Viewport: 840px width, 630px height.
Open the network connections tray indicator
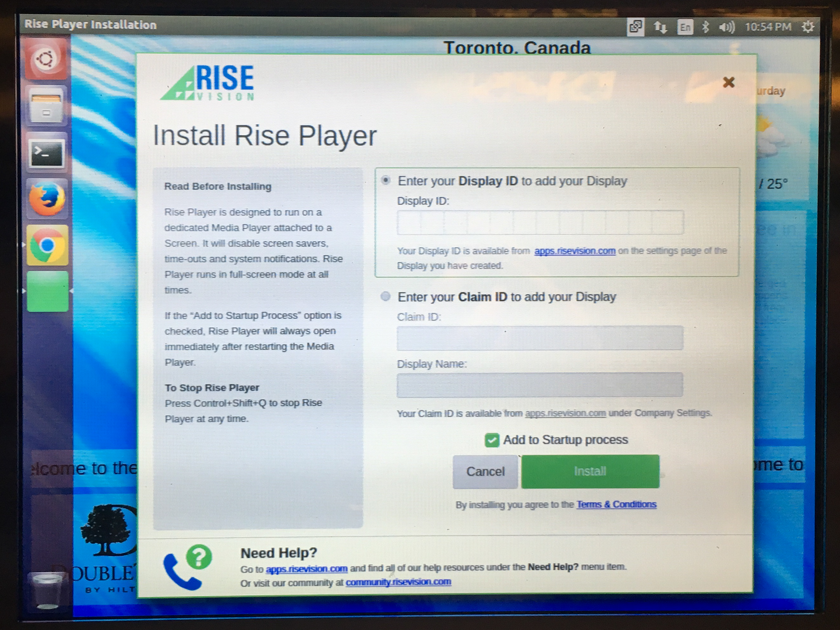(x=660, y=27)
